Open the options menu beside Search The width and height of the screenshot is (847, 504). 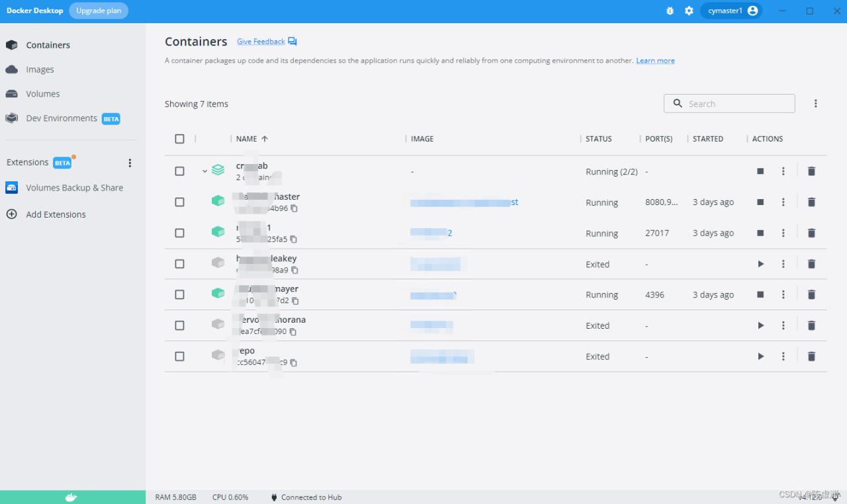coord(815,104)
